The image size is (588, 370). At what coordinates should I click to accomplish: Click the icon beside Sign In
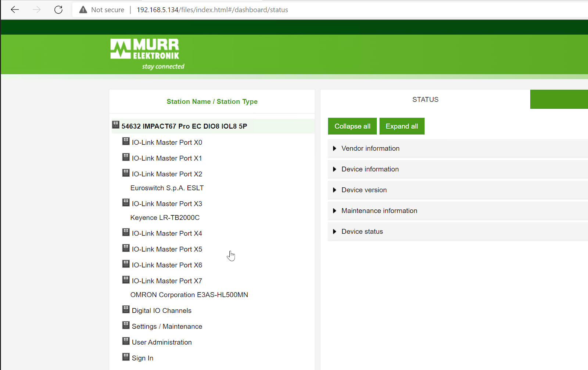point(126,357)
